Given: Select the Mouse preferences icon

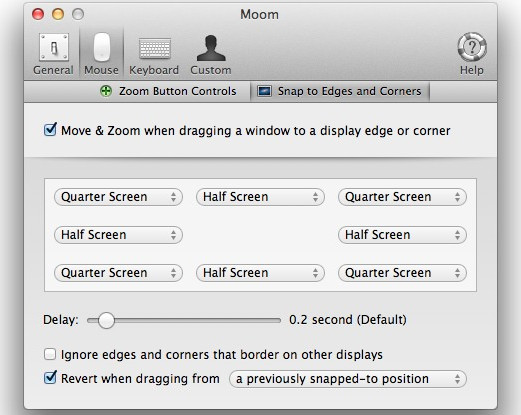Looking at the screenshot, I should coord(102,47).
